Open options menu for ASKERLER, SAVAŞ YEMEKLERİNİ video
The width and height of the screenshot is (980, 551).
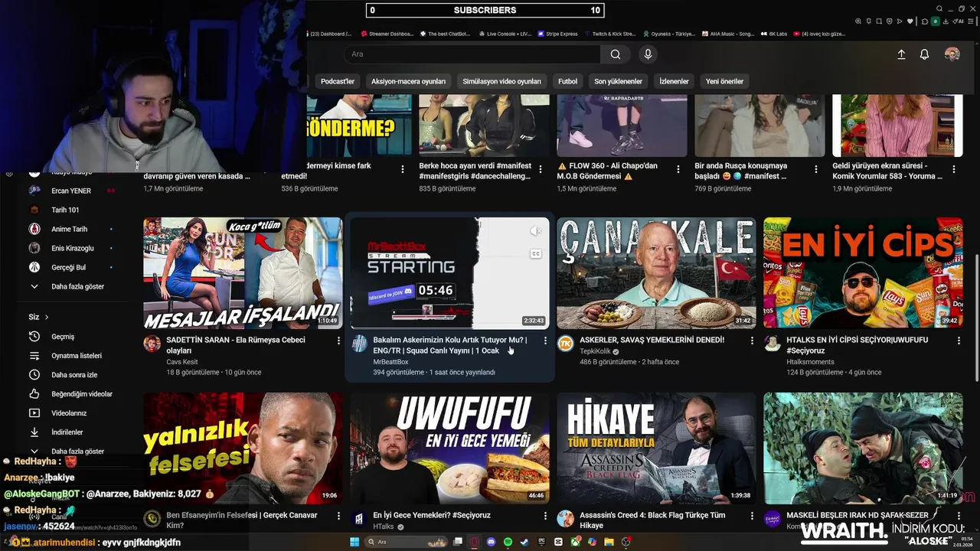point(752,341)
